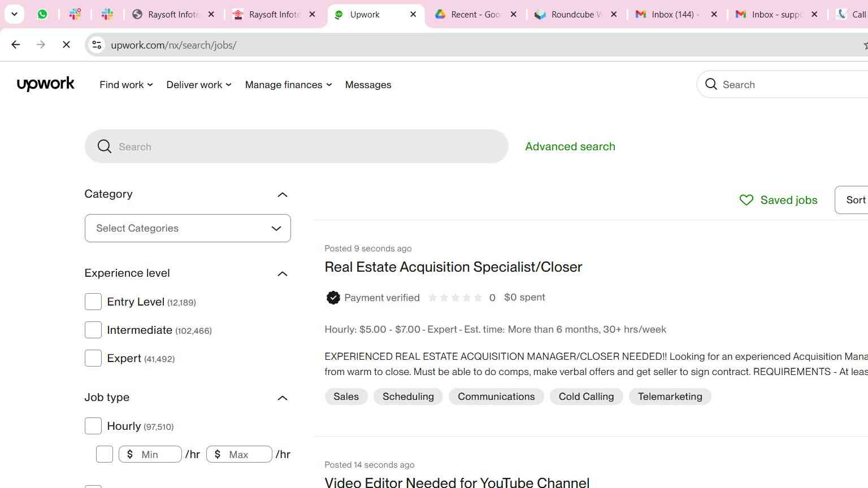This screenshot has width=868, height=488.
Task: Click the browser forward arrow
Action: [41, 45]
